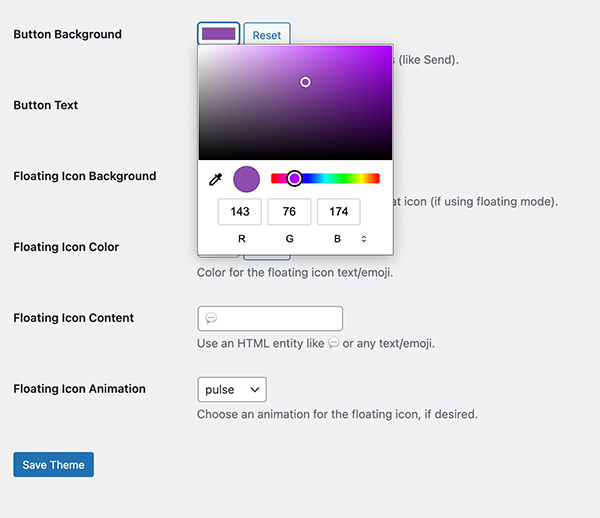
Task: Click the B value field showing 174
Action: [339, 212]
